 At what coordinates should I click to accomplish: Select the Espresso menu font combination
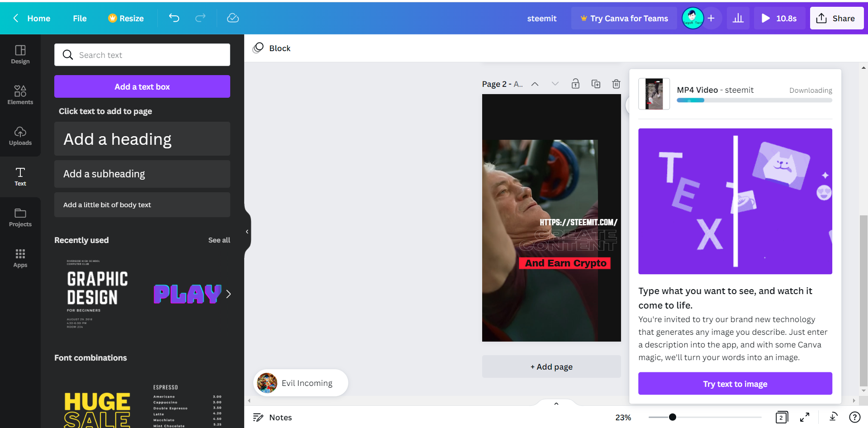187,406
